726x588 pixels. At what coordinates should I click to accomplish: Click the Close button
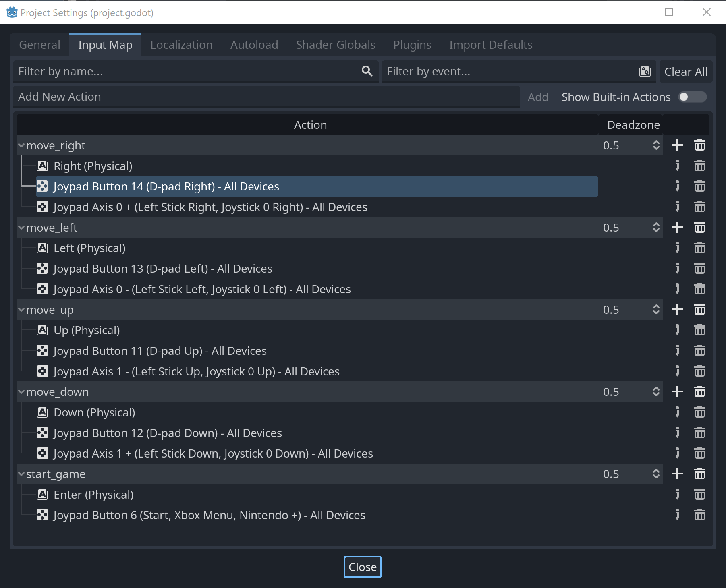(x=362, y=567)
